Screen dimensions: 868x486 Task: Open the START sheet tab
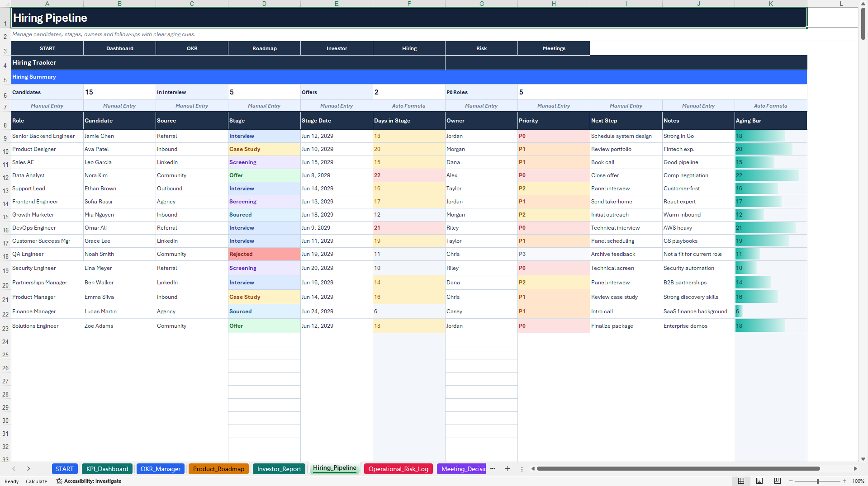click(x=65, y=469)
